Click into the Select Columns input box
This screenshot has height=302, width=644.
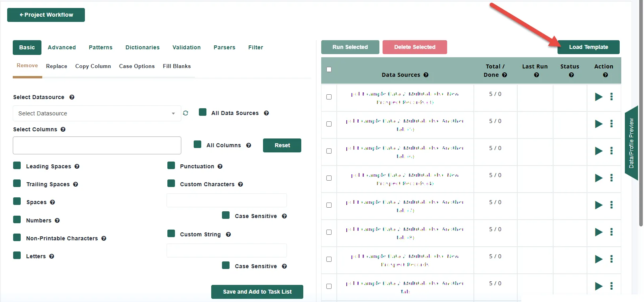[x=97, y=145]
